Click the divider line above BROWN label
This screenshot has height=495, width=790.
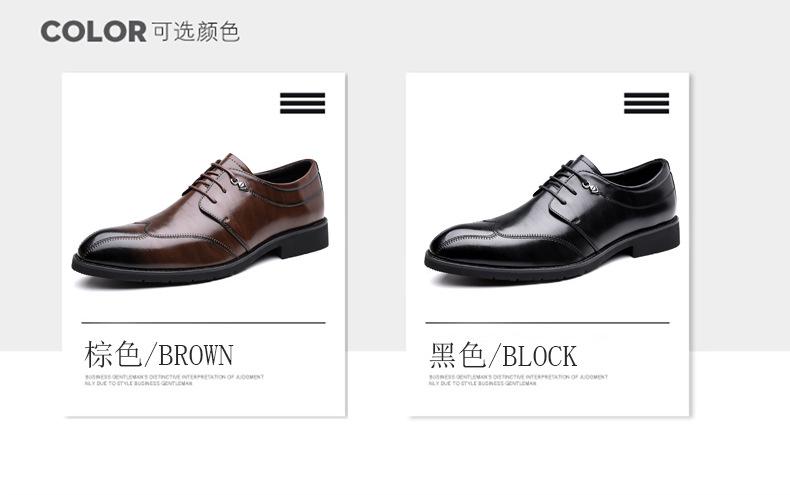point(204,322)
